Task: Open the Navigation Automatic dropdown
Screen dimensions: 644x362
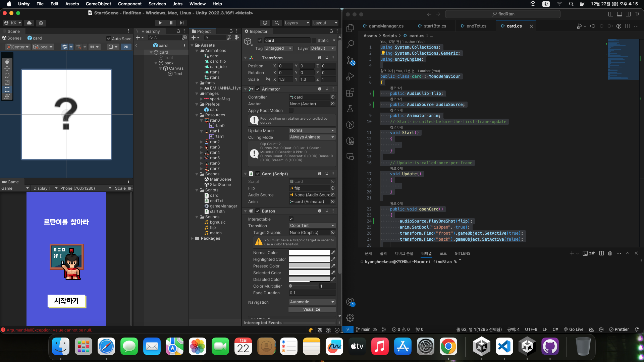Action: coord(312,302)
